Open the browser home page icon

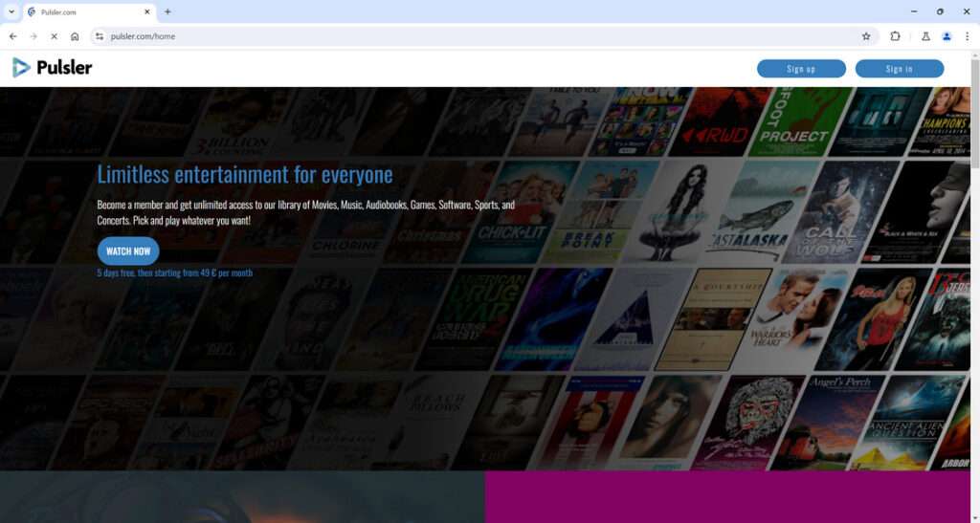point(75,36)
